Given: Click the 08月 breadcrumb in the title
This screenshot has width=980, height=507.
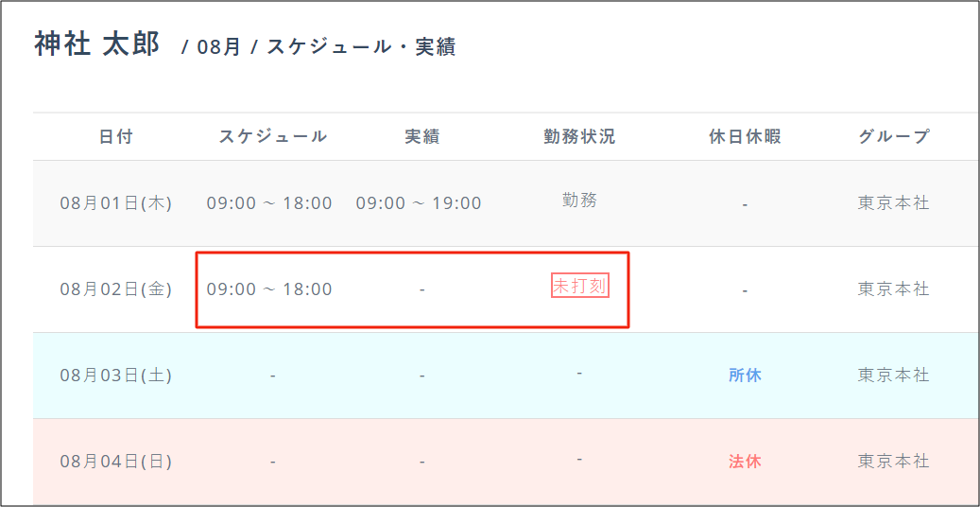Looking at the screenshot, I should (x=219, y=47).
